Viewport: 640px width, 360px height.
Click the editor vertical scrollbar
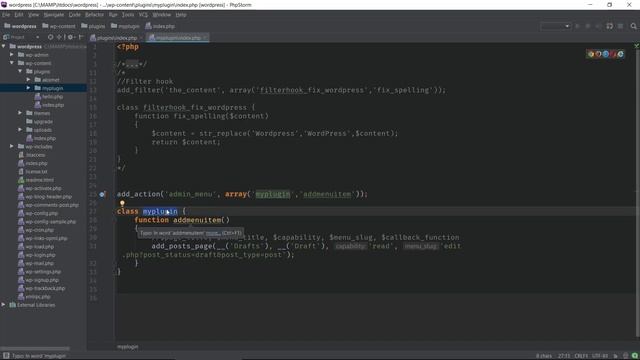click(638, 192)
